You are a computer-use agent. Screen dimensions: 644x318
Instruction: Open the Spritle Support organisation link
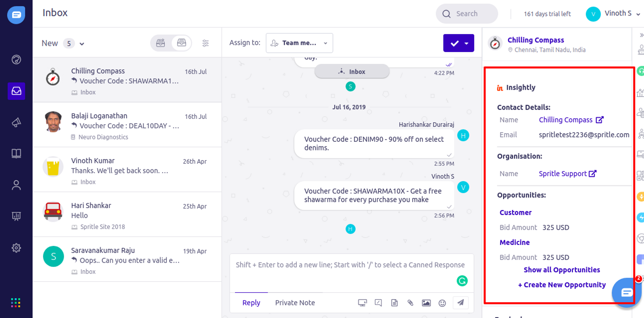click(x=562, y=174)
